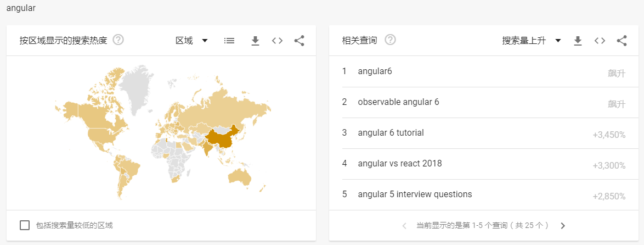
Task: Open help for search interest by region
Action: (x=118, y=40)
